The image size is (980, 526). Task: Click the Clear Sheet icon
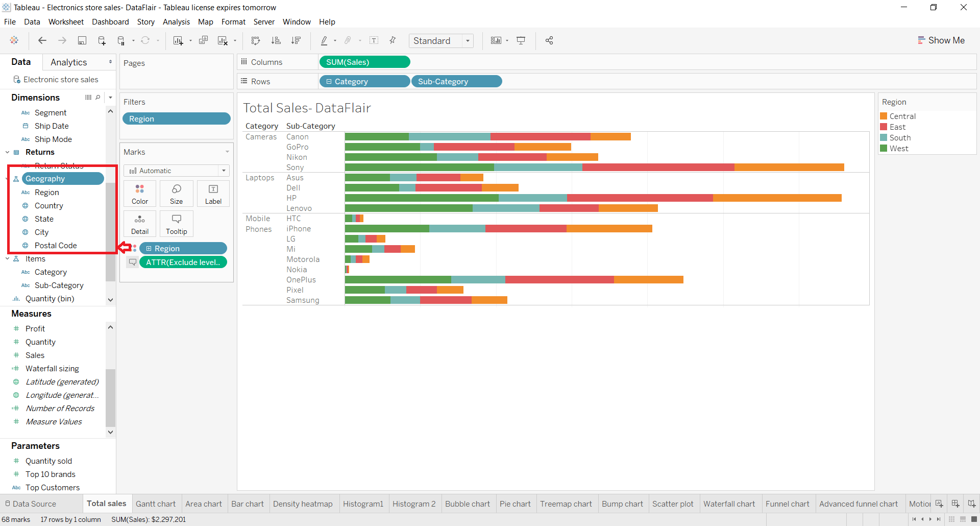click(223, 40)
